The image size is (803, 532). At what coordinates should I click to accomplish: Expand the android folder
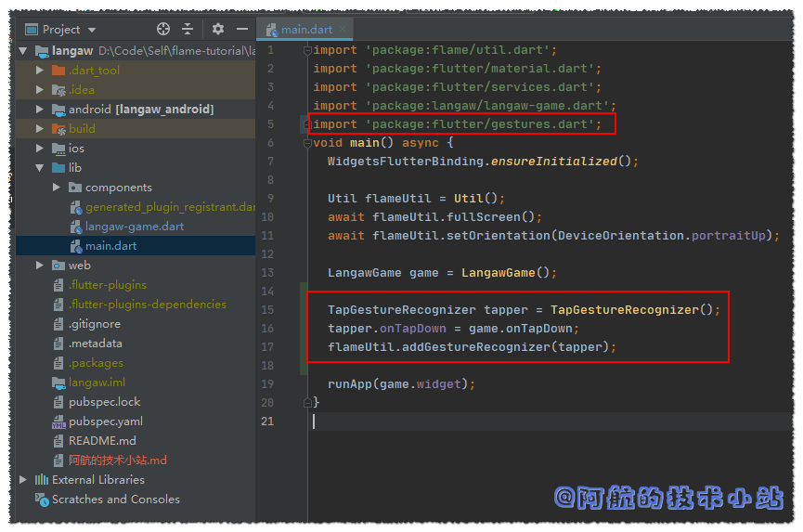coord(40,110)
